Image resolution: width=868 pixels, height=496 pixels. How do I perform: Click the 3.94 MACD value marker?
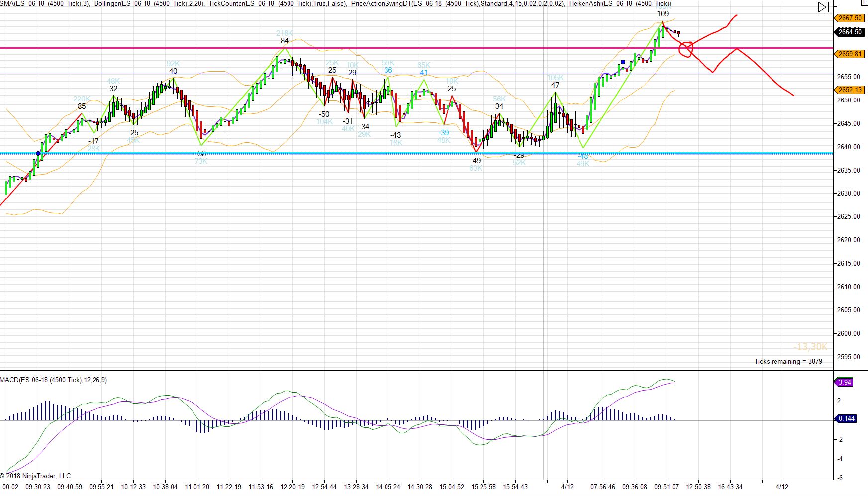click(844, 382)
